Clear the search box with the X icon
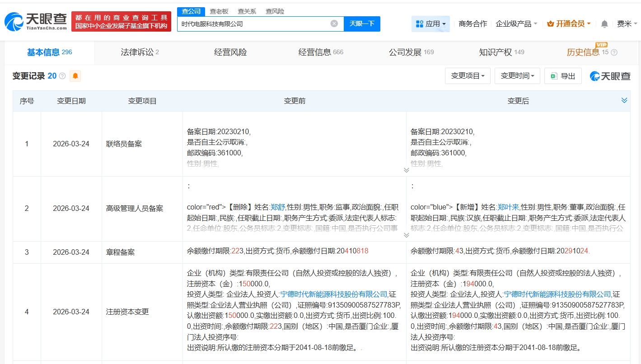The height and width of the screenshot is (364, 641). pos(334,23)
